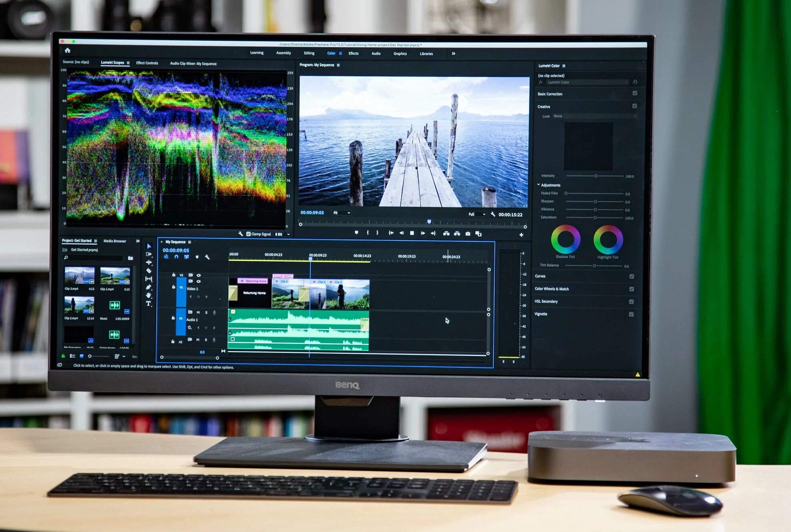791x532 pixels.
Task: Toggle timeline snapping magnet icon
Action: pyautogui.click(x=176, y=257)
